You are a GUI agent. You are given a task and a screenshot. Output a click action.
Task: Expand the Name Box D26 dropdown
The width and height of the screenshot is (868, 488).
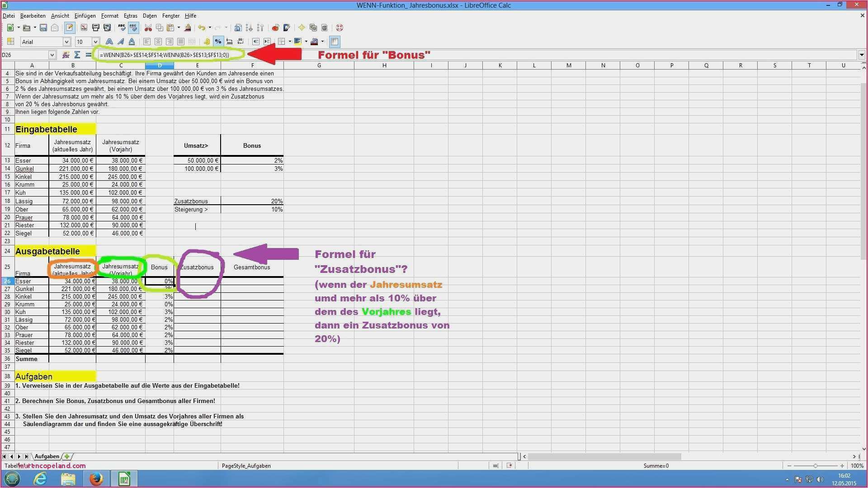[52, 55]
